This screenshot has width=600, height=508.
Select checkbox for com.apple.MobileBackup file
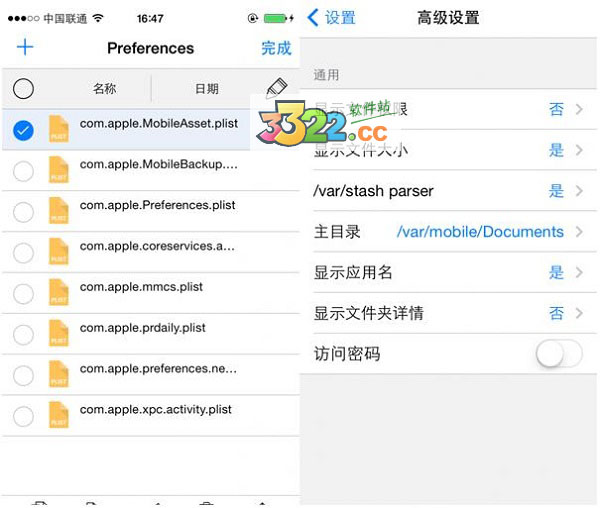[23, 171]
